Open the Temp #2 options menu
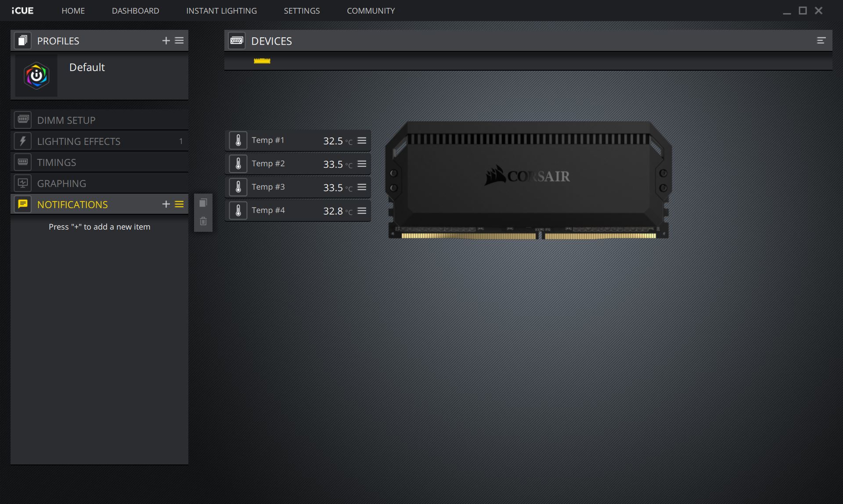 tap(362, 164)
